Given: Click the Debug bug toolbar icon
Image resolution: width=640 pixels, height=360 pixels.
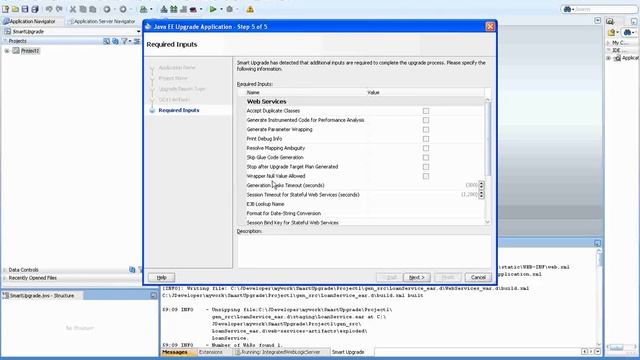Looking at the screenshot, I should click(230, 9).
